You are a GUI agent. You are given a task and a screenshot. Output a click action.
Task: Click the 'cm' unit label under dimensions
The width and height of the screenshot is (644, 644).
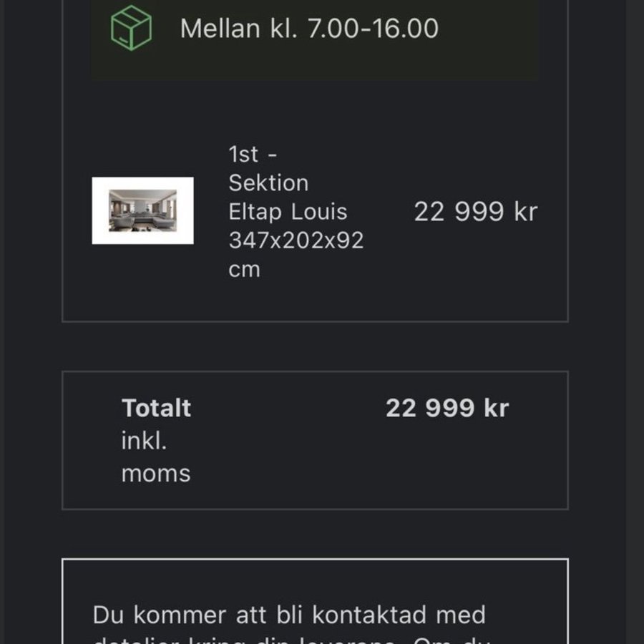(244, 270)
